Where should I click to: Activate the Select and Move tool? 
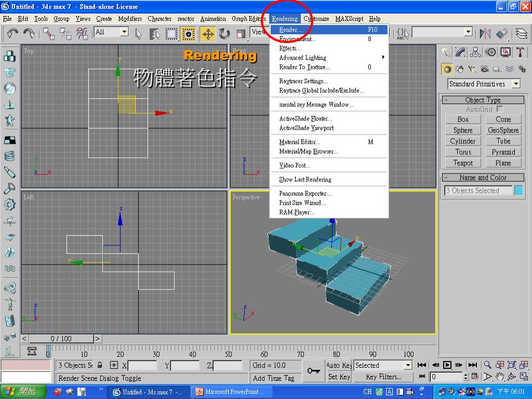tap(208, 34)
